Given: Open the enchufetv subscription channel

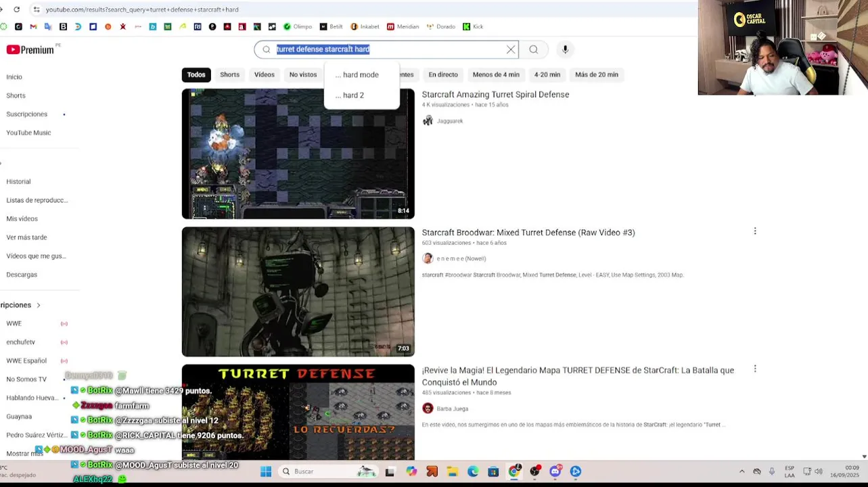Looking at the screenshot, I should click(x=20, y=342).
